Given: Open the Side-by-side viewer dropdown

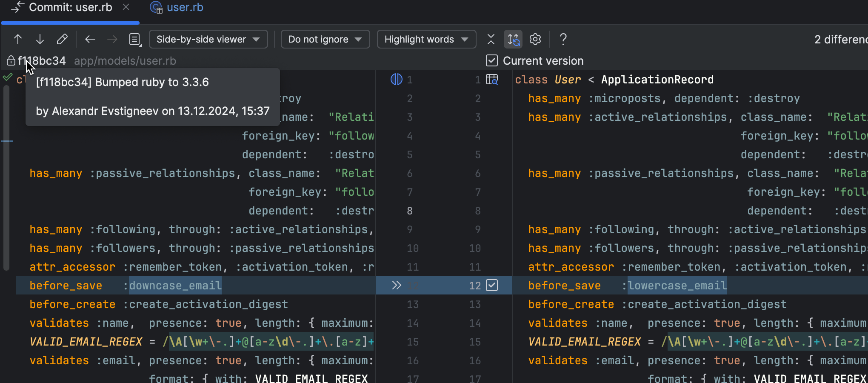Looking at the screenshot, I should point(208,40).
